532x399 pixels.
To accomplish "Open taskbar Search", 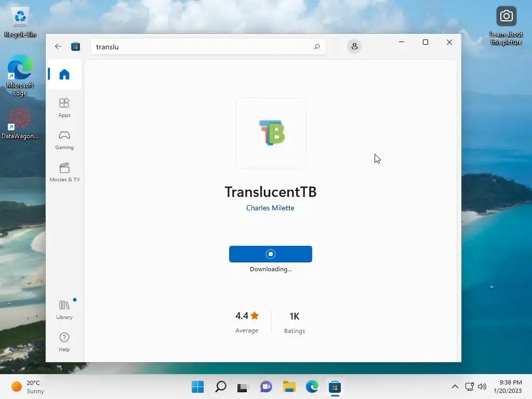I will [x=220, y=387].
